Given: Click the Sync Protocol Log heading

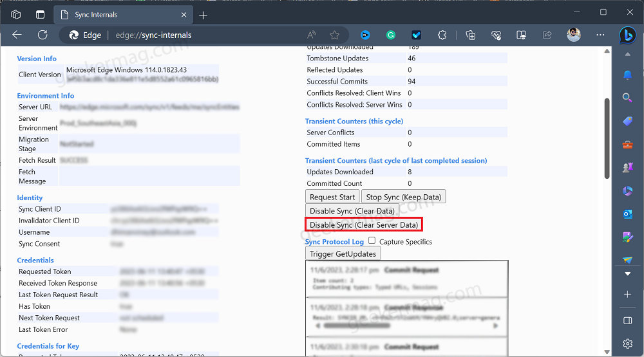Looking at the screenshot, I should coord(334,242).
